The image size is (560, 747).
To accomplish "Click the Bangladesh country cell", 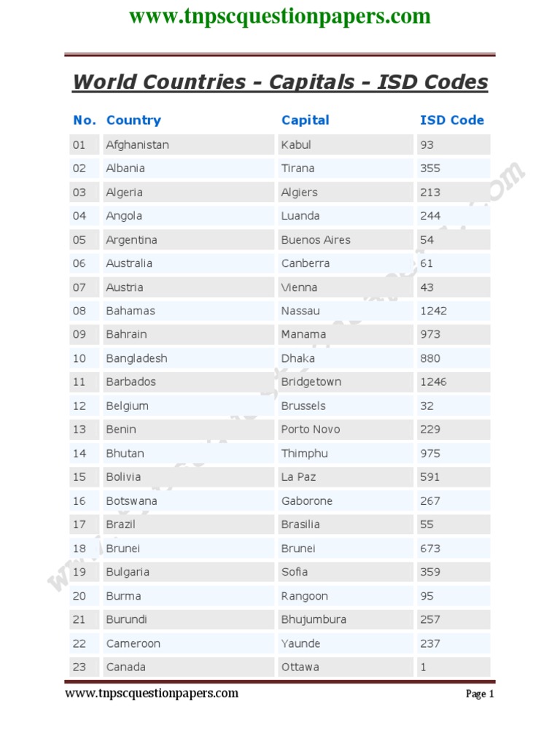I will pyautogui.click(x=136, y=358).
